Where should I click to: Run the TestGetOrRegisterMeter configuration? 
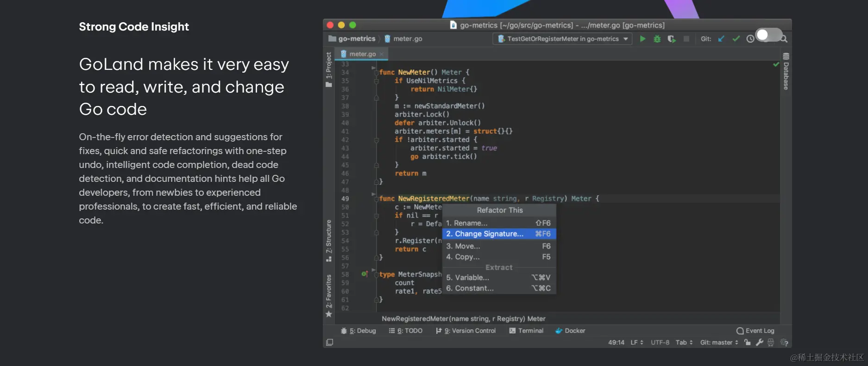[x=642, y=39]
